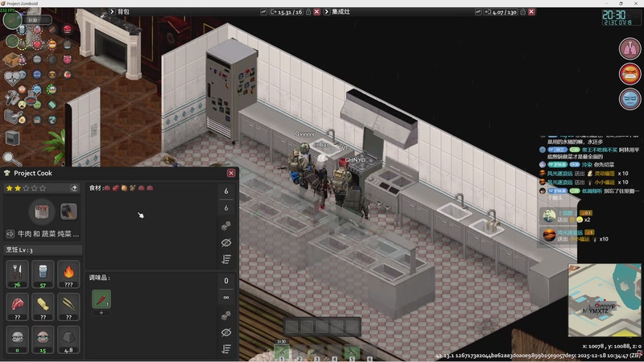Close the 背包 inventory panel
Viewport: 644px width, 362px height.
[x=316, y=12]
